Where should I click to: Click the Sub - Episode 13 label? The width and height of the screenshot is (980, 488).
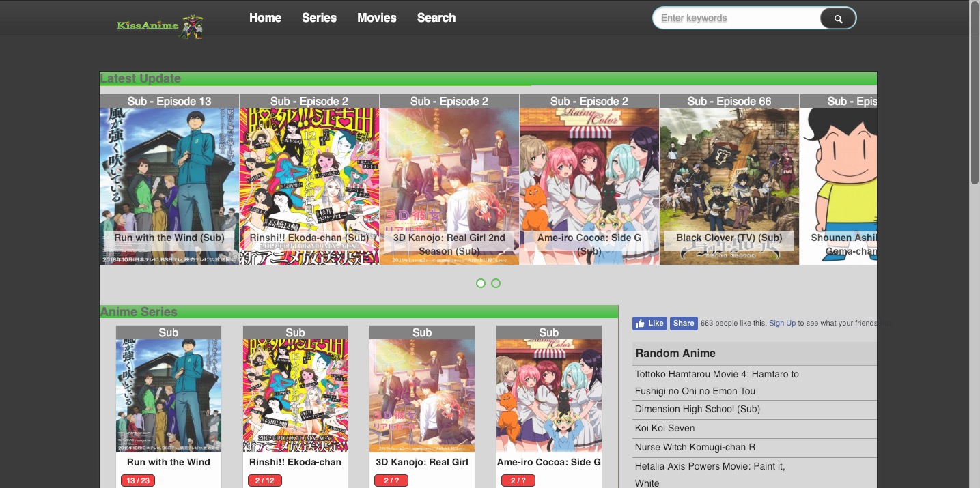tap(169, 101)
